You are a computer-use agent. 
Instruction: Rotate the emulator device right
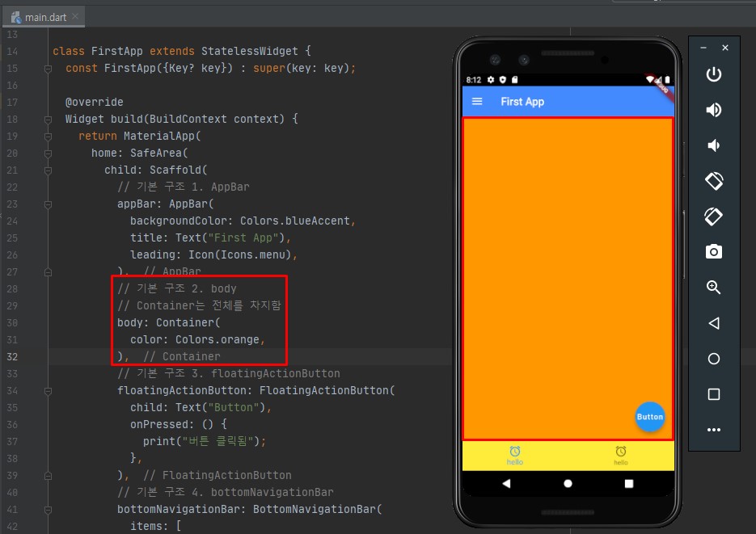point(714,217)
